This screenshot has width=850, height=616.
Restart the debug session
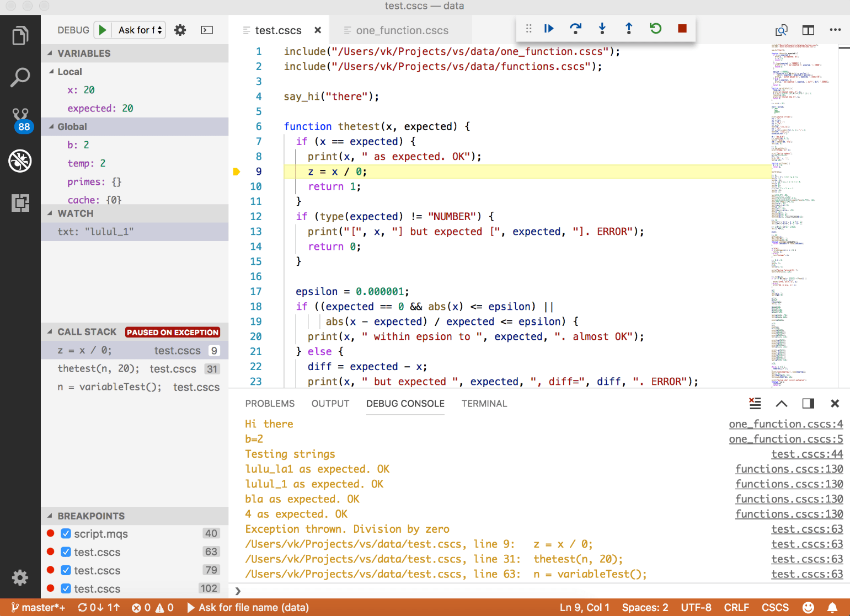point(655,28)
